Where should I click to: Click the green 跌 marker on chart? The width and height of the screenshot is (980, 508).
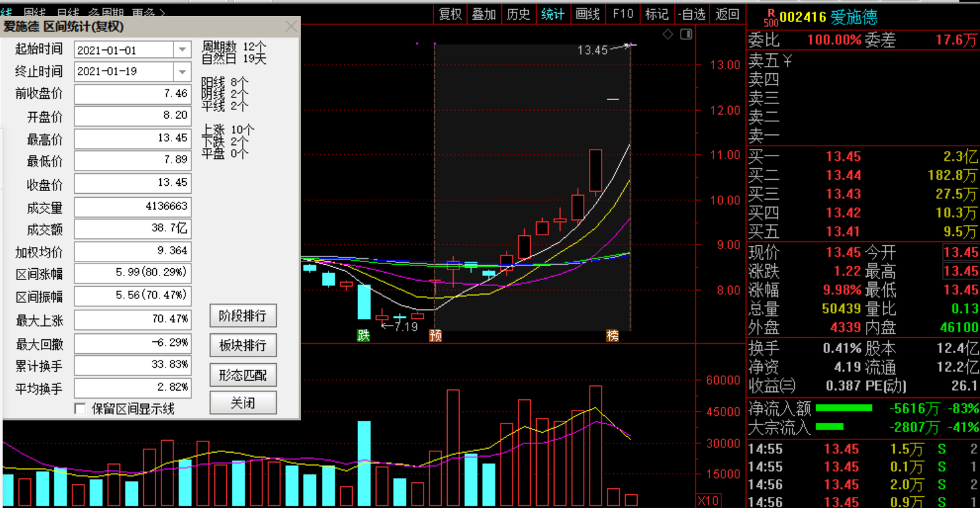363,335
